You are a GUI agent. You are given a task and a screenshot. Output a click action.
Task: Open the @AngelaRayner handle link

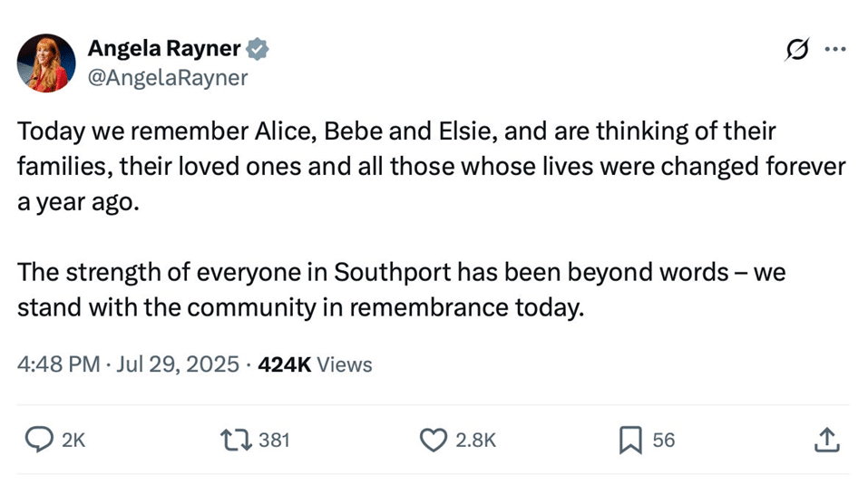168,77
